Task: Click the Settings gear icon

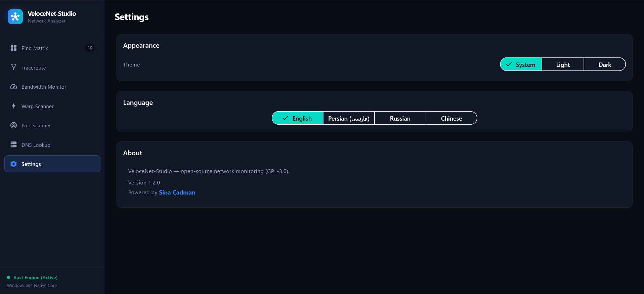Action: pos(13,164)
